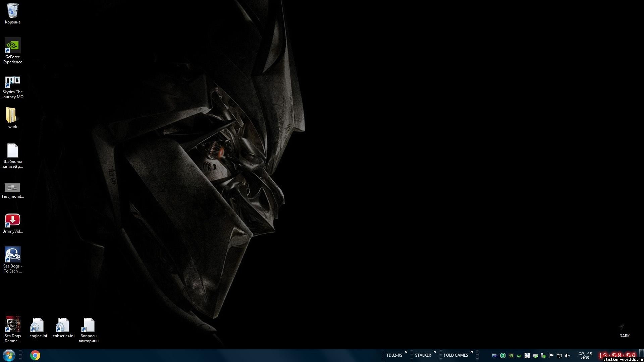Open the TDU2-RS toolbar label
The image size is (644, 362).
pos(394,355)
